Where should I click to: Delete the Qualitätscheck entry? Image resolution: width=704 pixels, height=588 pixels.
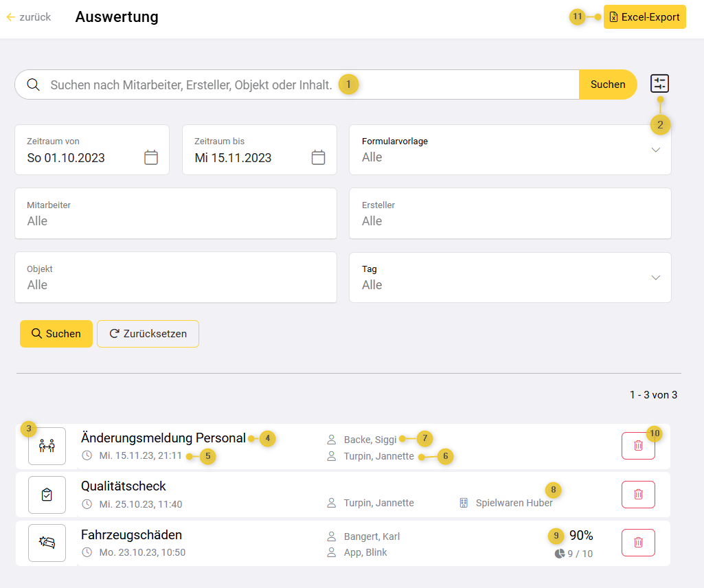[x=638, y=495]
